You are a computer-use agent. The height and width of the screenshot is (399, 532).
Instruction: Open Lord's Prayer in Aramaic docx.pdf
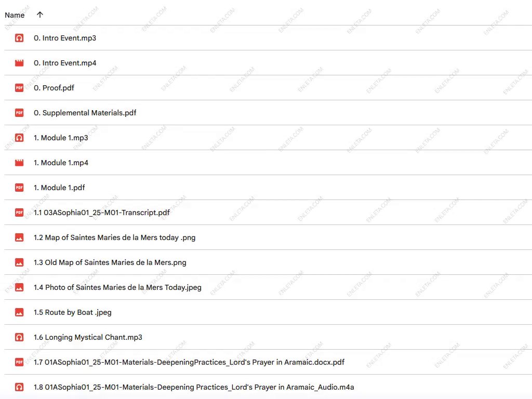point(189,362)
